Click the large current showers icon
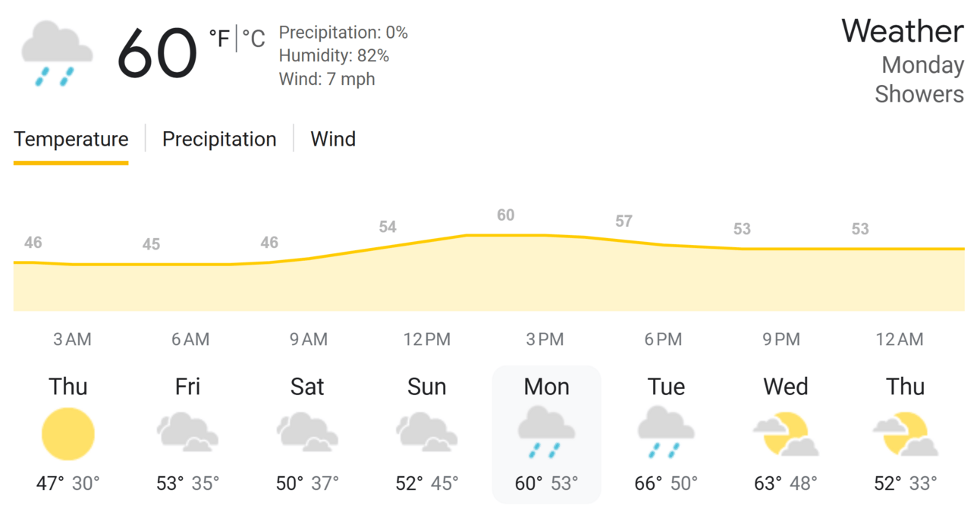 57,53
